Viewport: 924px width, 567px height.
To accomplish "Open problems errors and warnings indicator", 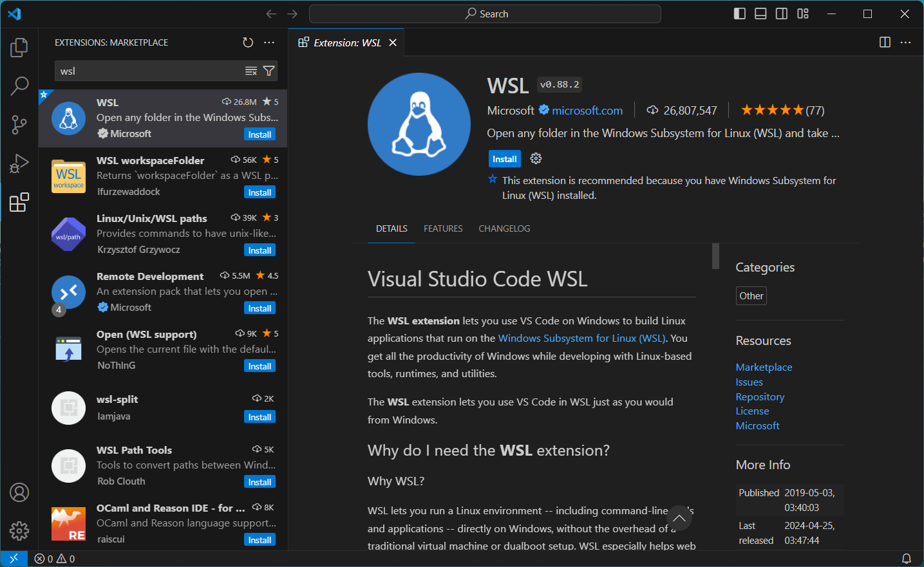I will tap(55, 559).
